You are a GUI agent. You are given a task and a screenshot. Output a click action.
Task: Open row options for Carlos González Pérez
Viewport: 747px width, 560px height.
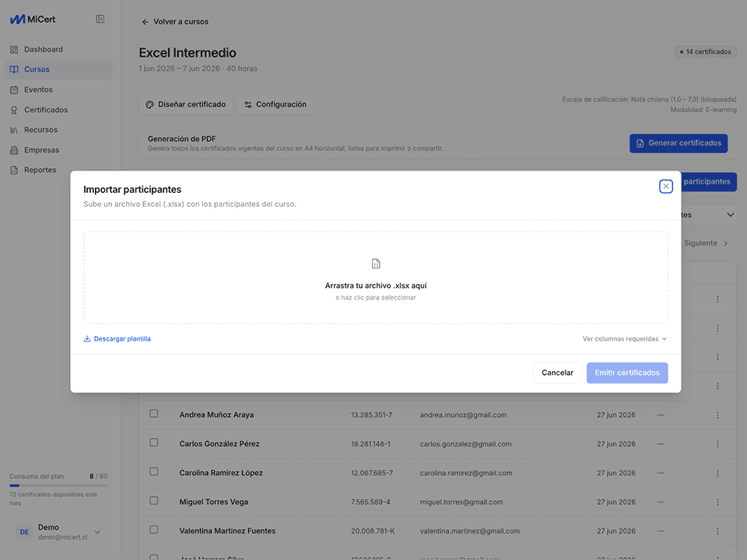[x=717, y=444]
